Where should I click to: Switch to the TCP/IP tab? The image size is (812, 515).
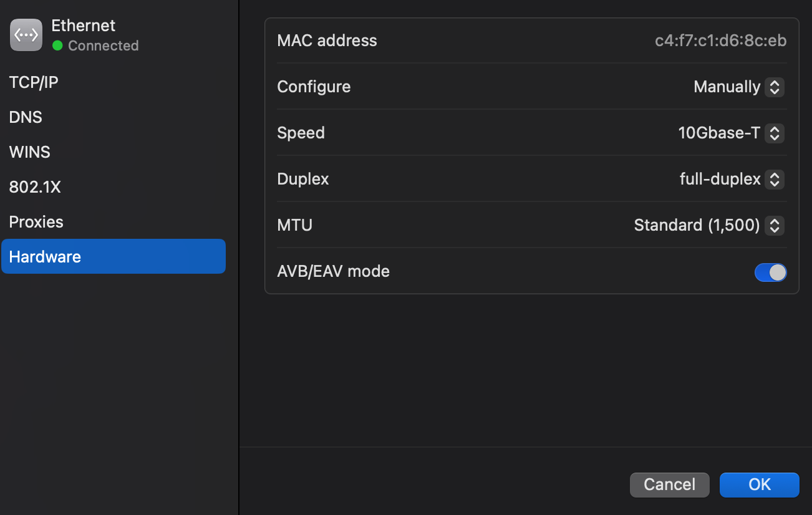click(x=34, y=82)
